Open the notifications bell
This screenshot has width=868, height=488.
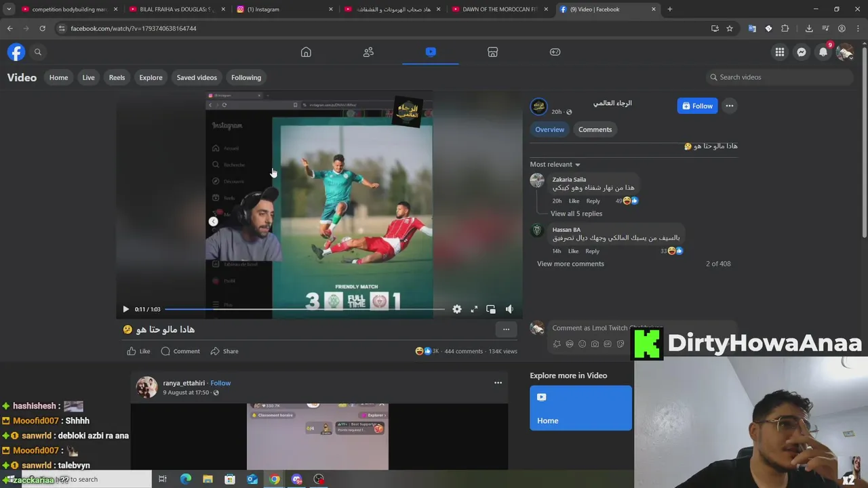pos(823,52)
